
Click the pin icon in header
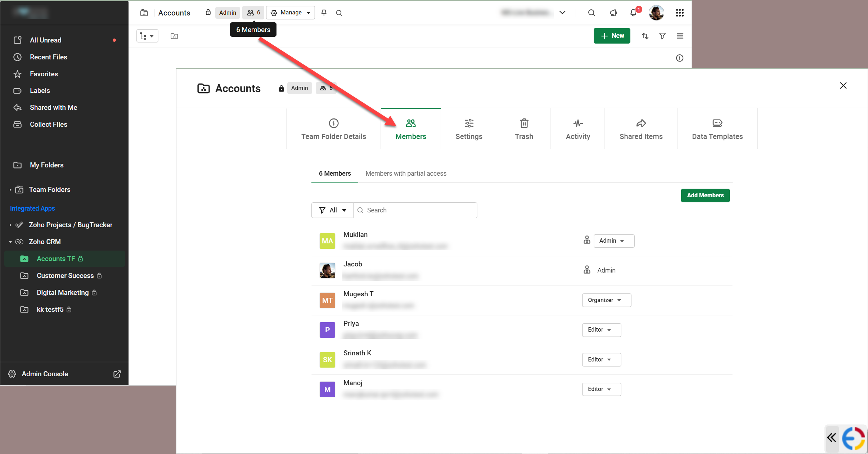coord(324,13)
